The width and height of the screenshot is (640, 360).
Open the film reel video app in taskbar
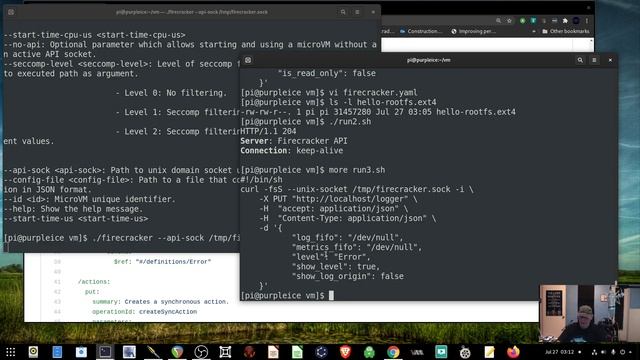(465, 352)
